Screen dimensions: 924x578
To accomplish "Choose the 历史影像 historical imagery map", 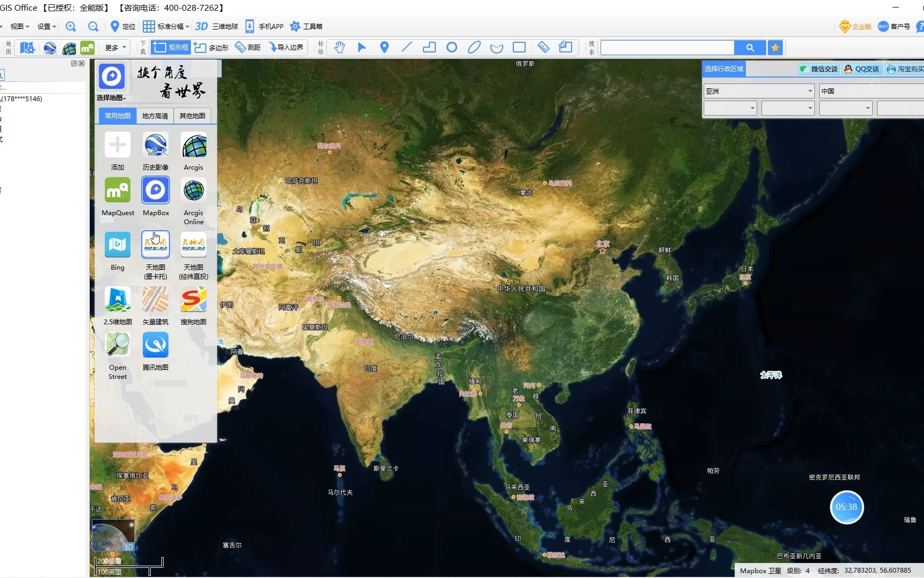I will coord(156,151).
